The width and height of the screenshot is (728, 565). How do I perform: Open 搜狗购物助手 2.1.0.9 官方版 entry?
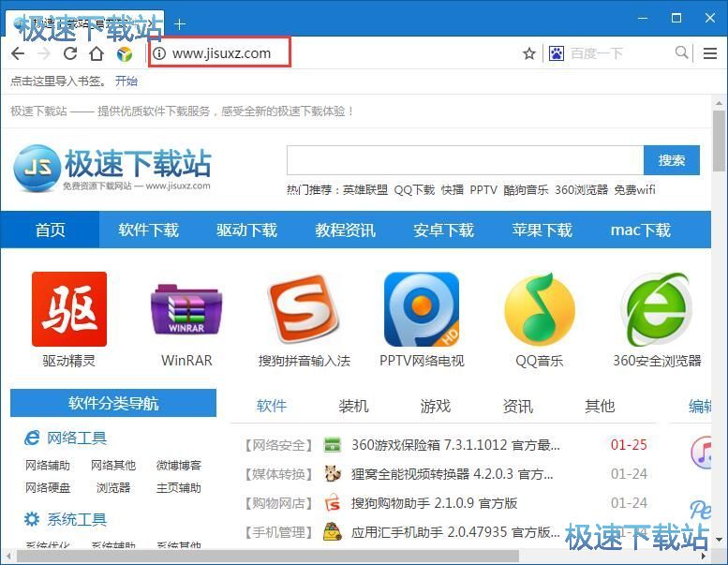434,503
